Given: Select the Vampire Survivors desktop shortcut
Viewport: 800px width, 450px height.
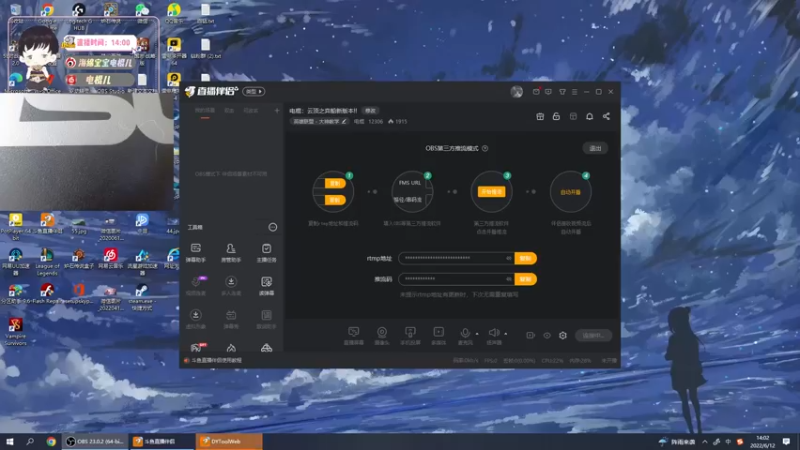Looking at the screenshot, I should pyautogui.click(x=15, y=332).
